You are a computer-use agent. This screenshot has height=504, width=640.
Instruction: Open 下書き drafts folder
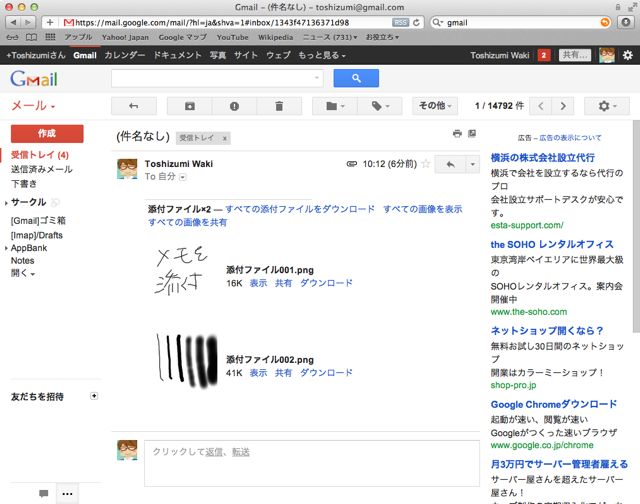point(24,184)
